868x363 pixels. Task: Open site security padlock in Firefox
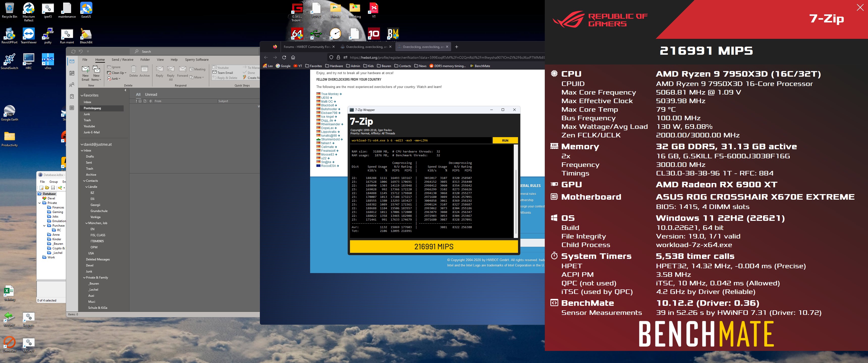pos(338,57)
